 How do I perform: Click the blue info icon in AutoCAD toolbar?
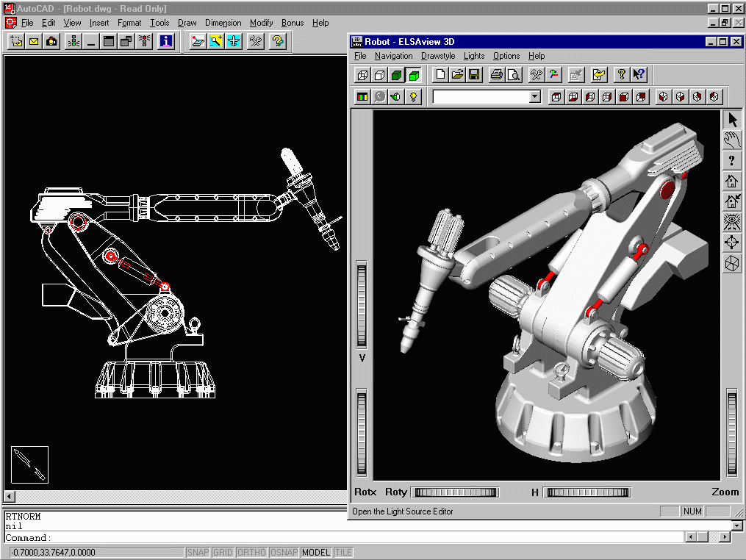[x=166, y=42]
